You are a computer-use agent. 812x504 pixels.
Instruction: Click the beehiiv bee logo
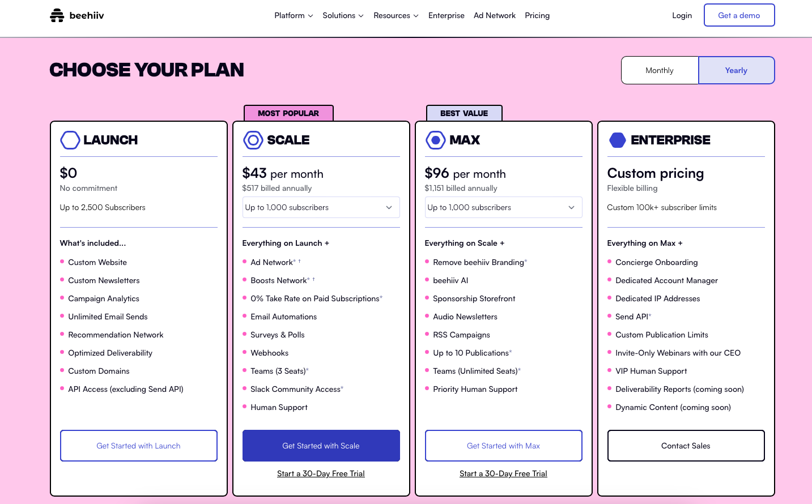click(57, 15)
